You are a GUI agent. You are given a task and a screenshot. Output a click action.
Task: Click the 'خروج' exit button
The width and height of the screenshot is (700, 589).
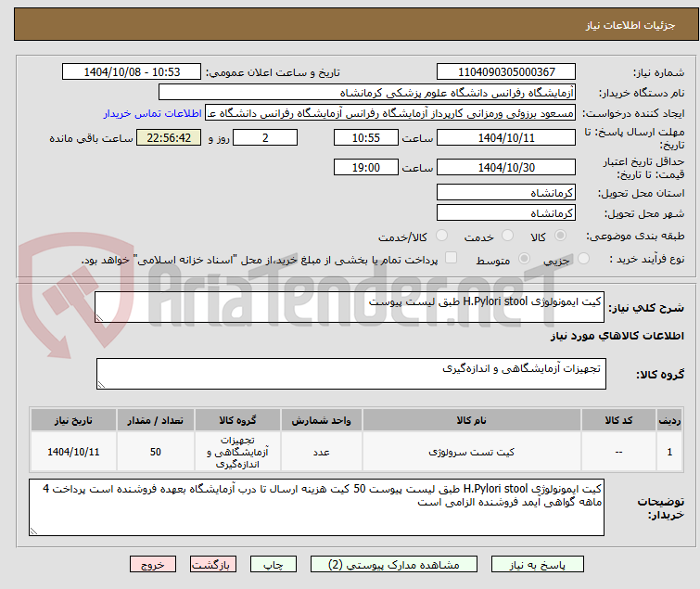(x=153, y=564)
